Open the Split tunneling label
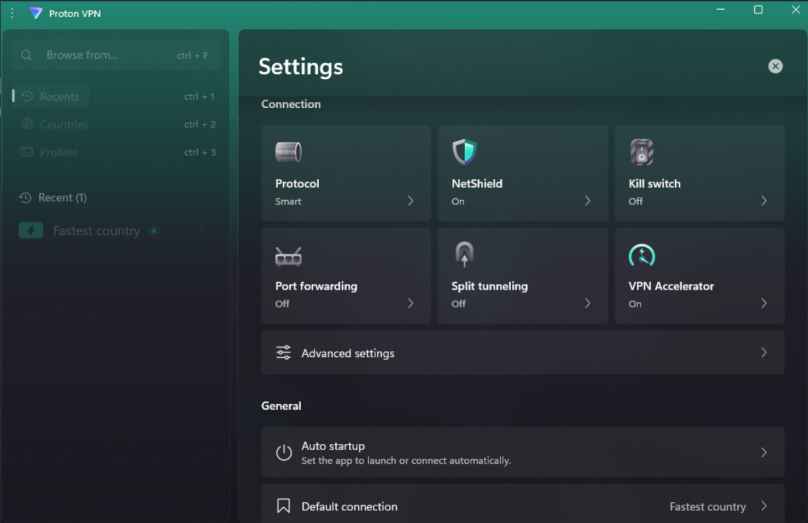This screenshot has width=808, height=523. 489,286
